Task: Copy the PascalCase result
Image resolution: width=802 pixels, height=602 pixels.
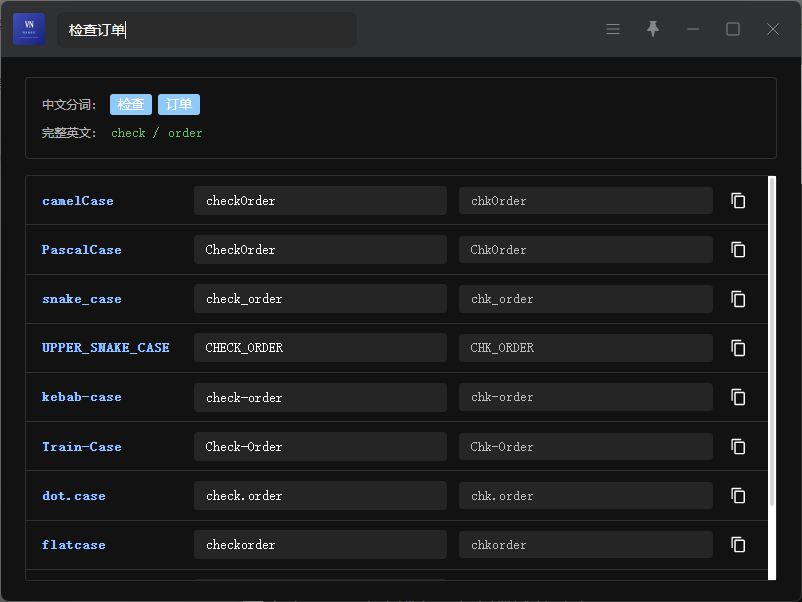Action: tap(738, 250)
